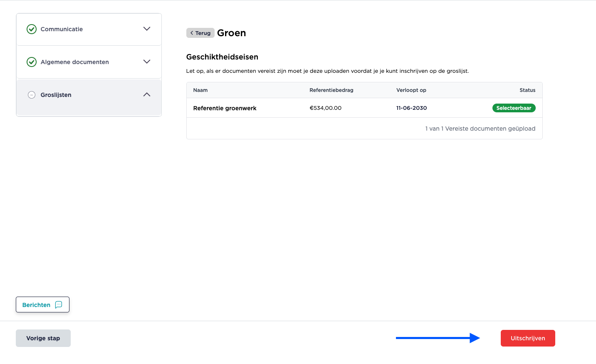
Task: Expand the Communicatie section chevron
Action: coord(147,29)
